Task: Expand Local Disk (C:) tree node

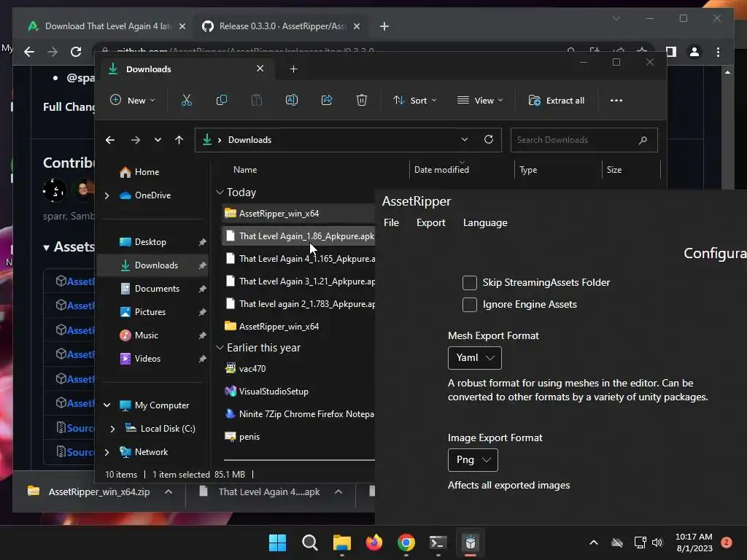Action: pyautogui.click(x=112, y=429)
